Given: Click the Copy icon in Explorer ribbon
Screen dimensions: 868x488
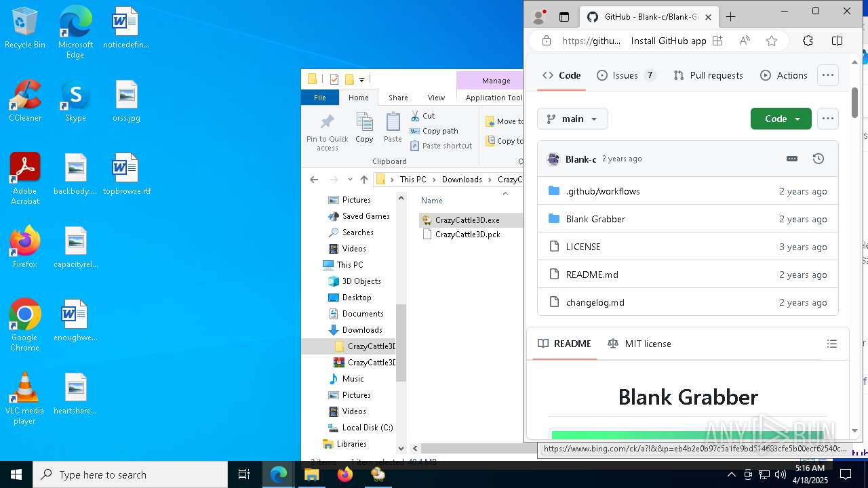Looking at the screenshot, I should [364, 127].
